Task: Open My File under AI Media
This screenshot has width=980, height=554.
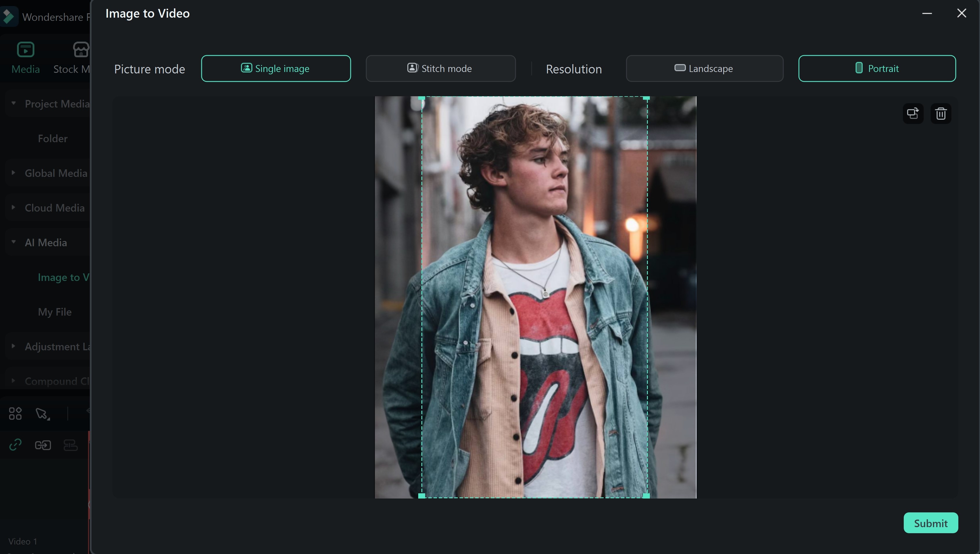Action: pos(55,312)
